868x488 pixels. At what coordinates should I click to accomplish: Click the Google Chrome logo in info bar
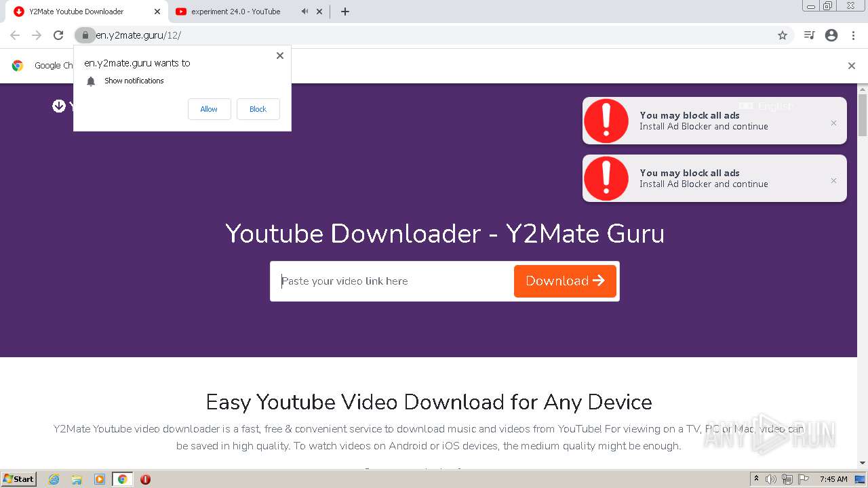pyautogui.click(x=18, y=66)
